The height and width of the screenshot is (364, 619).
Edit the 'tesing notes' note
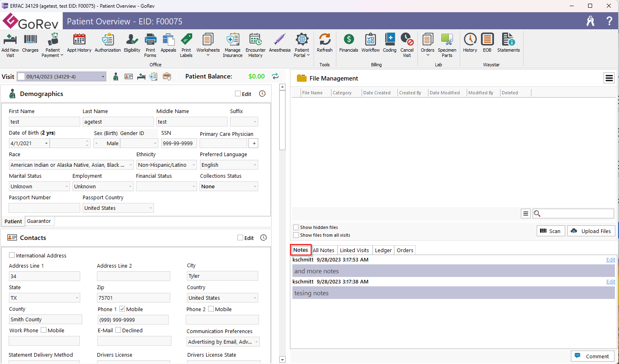(x=610, y=281)
